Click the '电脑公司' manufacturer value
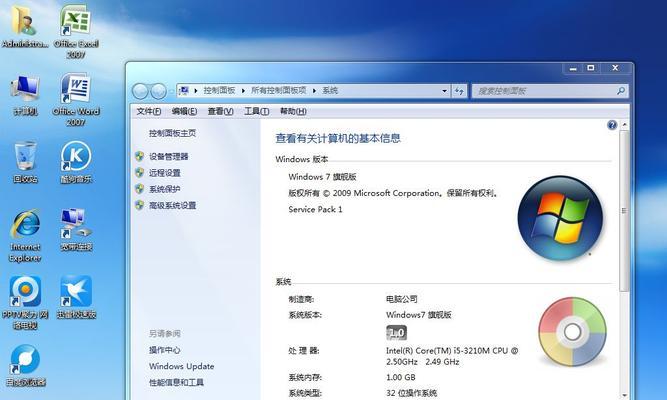 pyautogui.click(x=402, y=299)
